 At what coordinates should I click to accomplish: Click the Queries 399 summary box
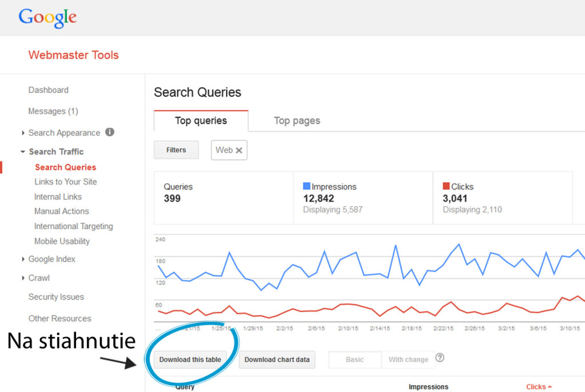click(223, 198)
